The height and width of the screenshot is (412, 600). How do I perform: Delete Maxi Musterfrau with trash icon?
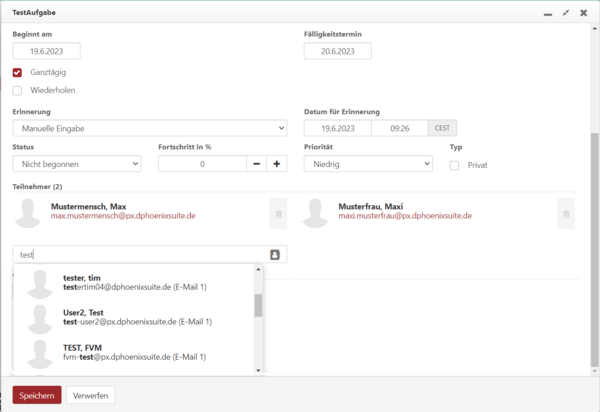point(566,214)
